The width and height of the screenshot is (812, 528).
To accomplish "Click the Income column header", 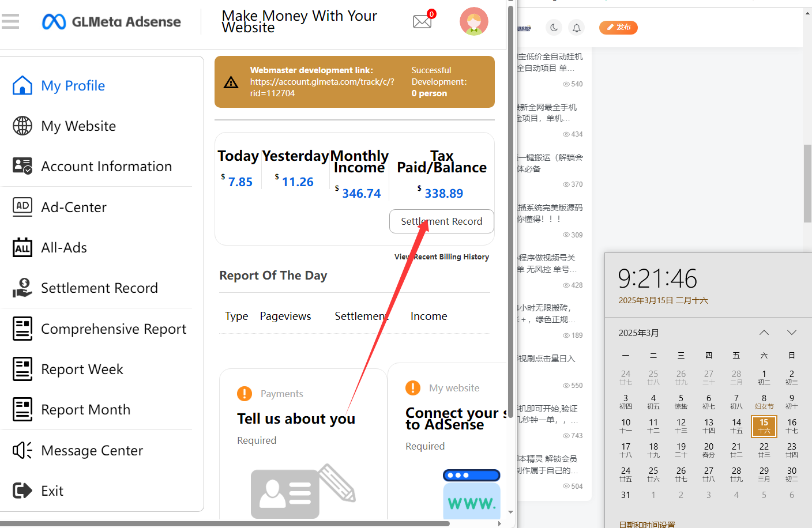I will click(429, 316).
